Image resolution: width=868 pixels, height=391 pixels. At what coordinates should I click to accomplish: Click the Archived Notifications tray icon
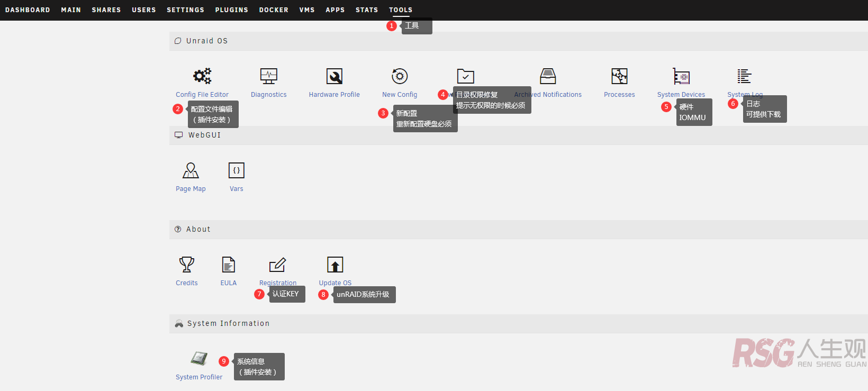coord(548,76)
